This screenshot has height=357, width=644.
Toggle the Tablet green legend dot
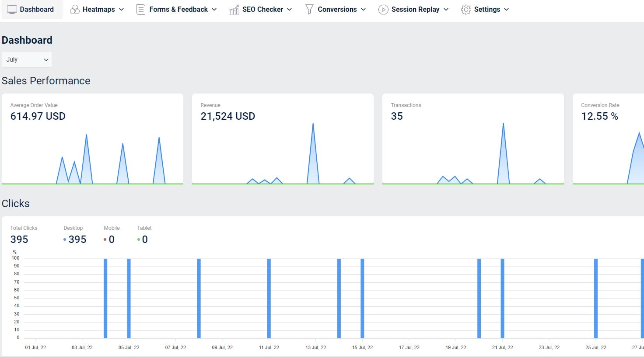139,239
